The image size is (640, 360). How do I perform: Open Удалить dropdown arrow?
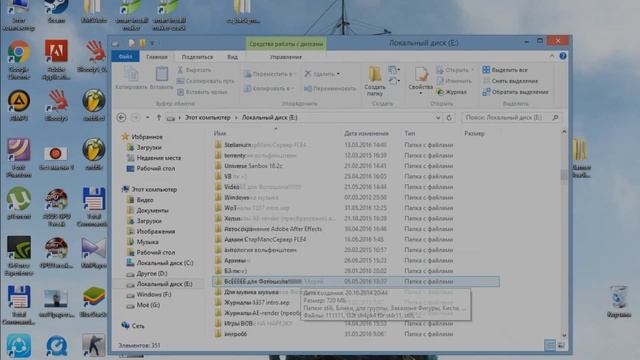coord(338,74)
